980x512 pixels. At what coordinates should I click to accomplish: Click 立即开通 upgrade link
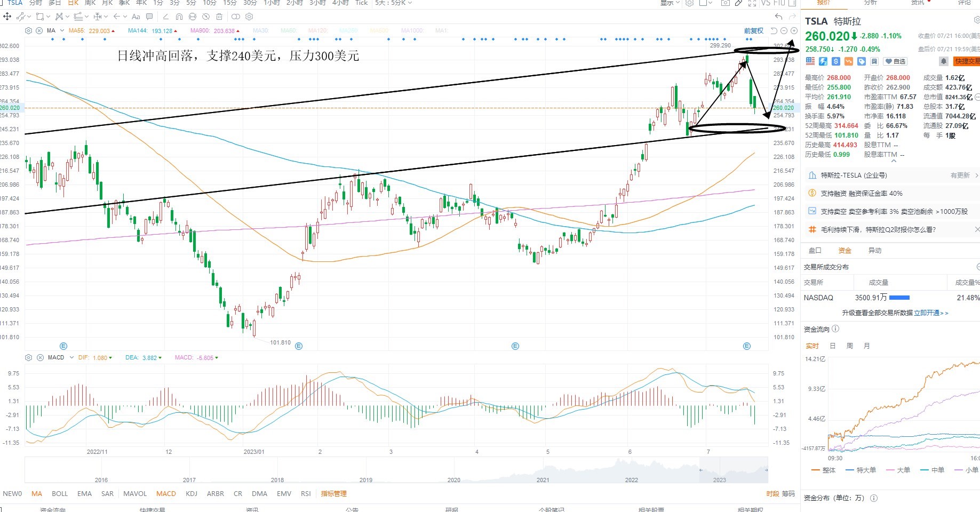click(931, 313)
